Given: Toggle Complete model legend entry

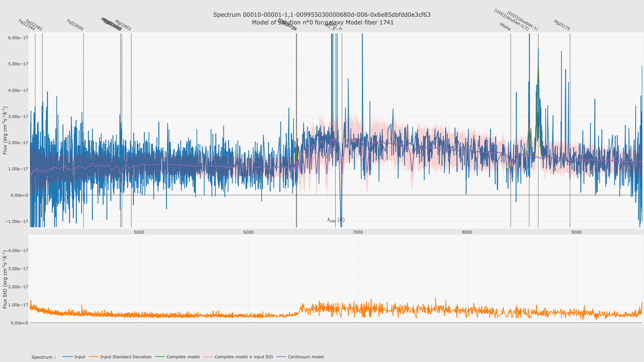Looking at the screenshot, I should click(183, 357).
